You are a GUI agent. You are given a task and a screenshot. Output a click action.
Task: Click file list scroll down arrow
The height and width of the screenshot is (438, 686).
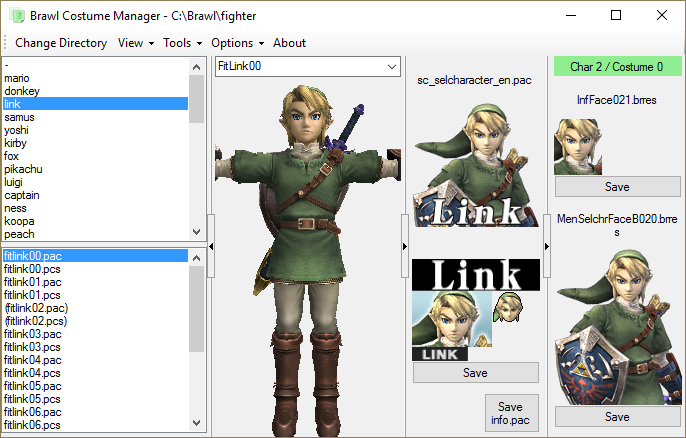196,423
